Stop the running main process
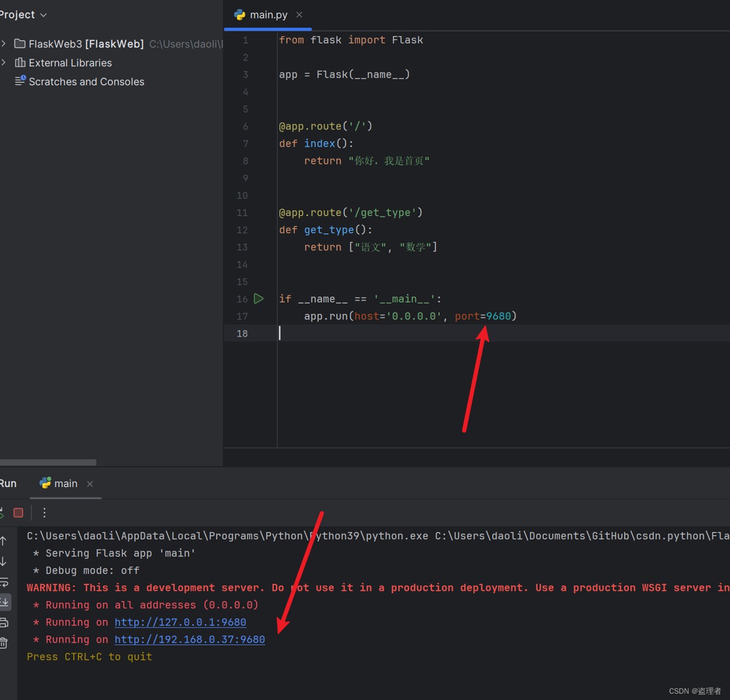Image resolution: width=730 pixels, height=700 pixels. [18, 513]
